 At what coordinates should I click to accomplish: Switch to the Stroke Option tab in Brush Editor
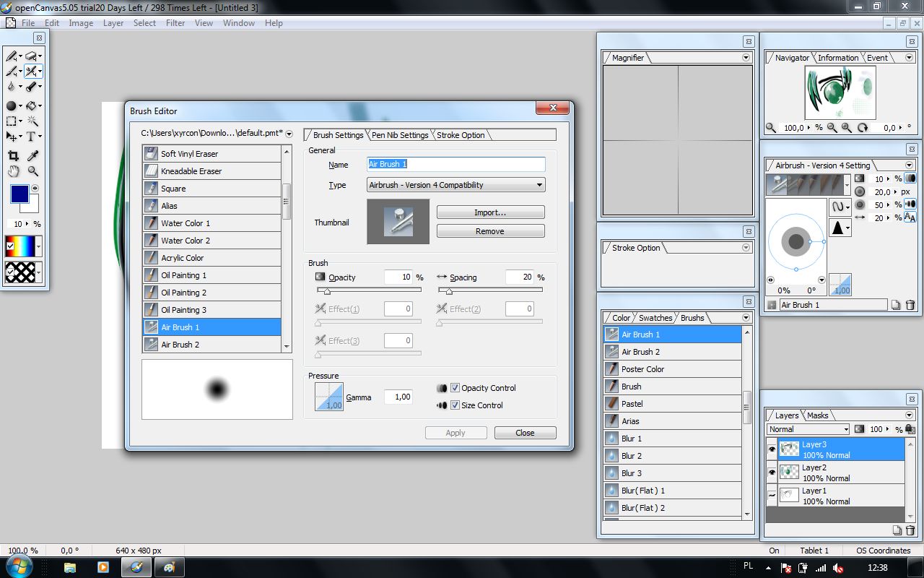click(x=461, y=135)
